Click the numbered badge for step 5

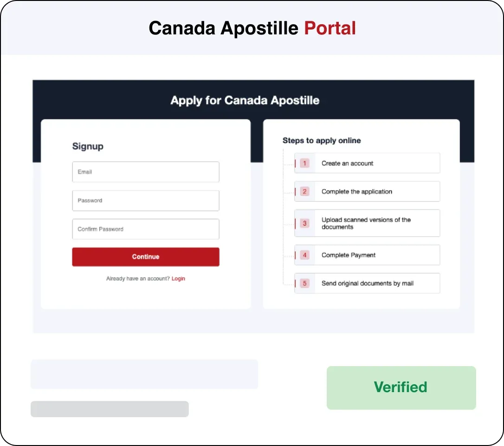tap(304, 283)
